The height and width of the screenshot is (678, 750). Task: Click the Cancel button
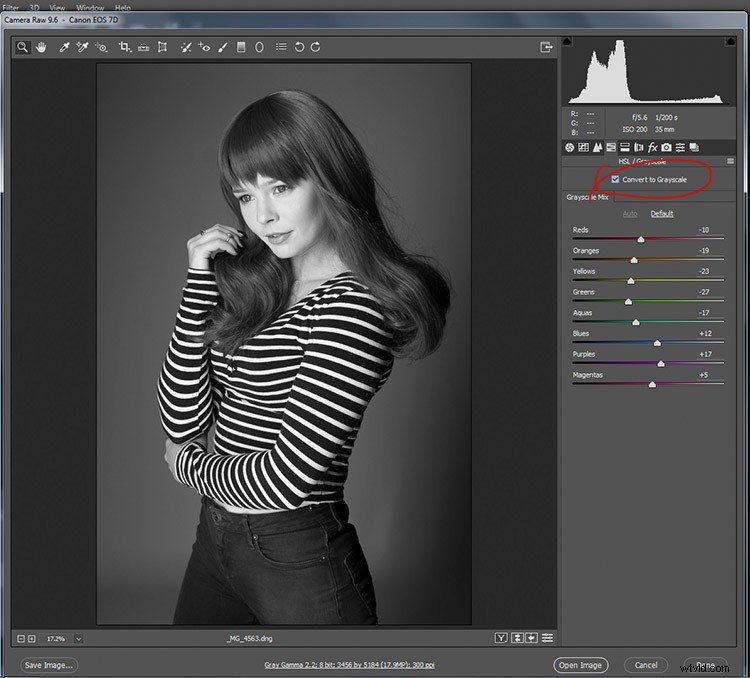coord(646,665)
